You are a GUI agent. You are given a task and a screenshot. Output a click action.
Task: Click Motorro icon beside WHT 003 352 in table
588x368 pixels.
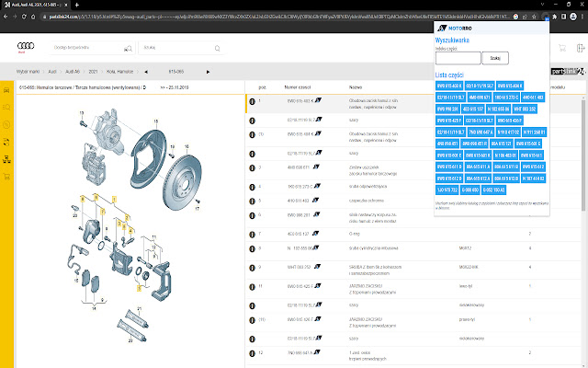tap(318, 267)
